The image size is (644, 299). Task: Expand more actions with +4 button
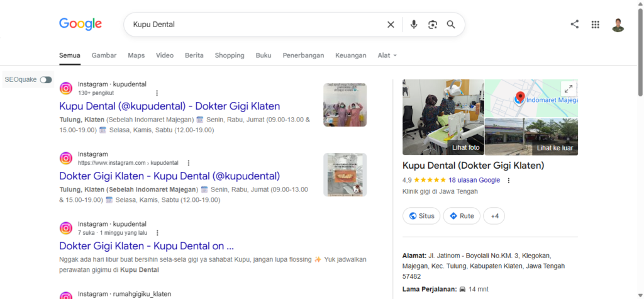(x=494, y=216)
